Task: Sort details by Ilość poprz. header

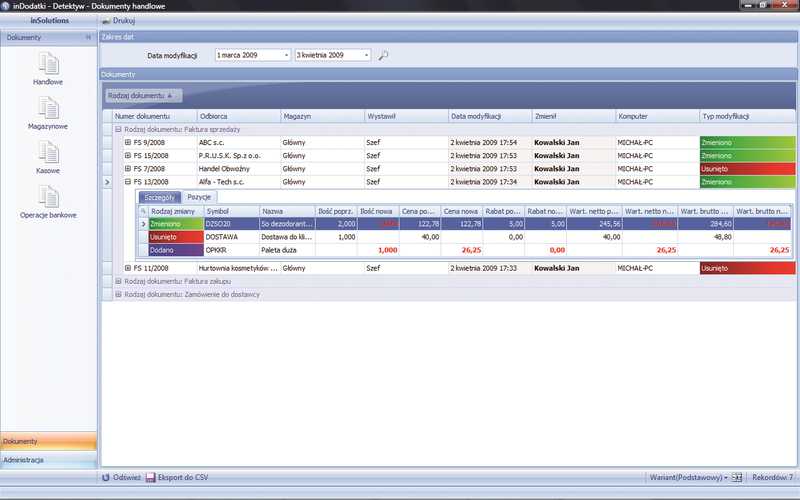Action: point(336,211)
